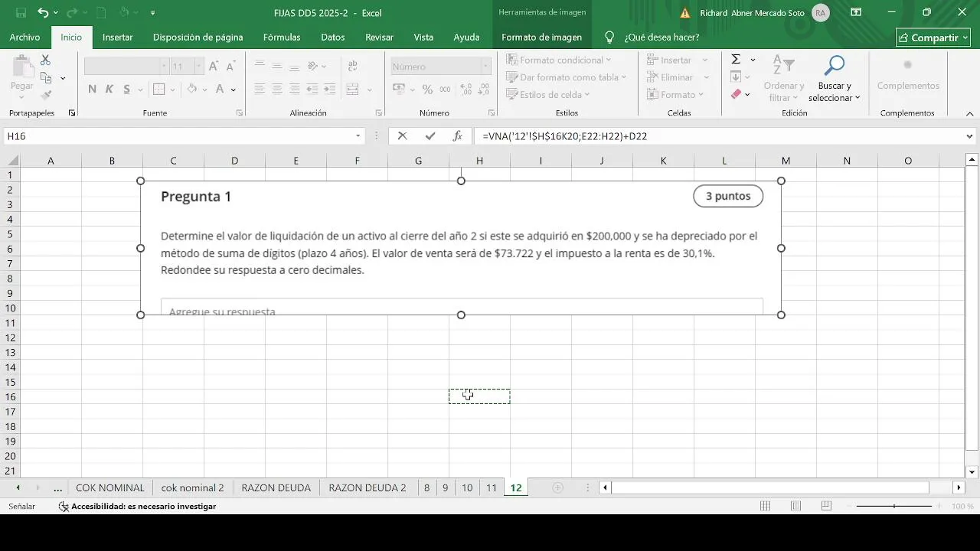Image resolution: width=980 pixels, height=551 pixels.
Task: Click the font color A icon
Action: pyautogui.click(x=220, y=89)
